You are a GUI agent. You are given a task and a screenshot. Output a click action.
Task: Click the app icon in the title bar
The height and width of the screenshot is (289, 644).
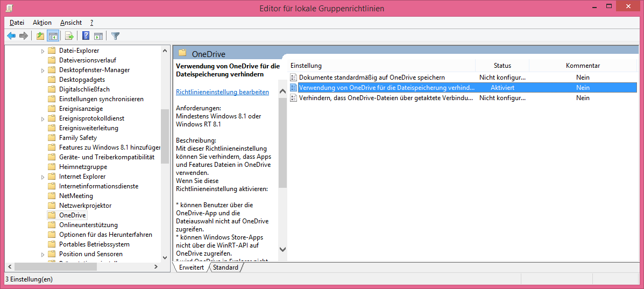[8, 8]
